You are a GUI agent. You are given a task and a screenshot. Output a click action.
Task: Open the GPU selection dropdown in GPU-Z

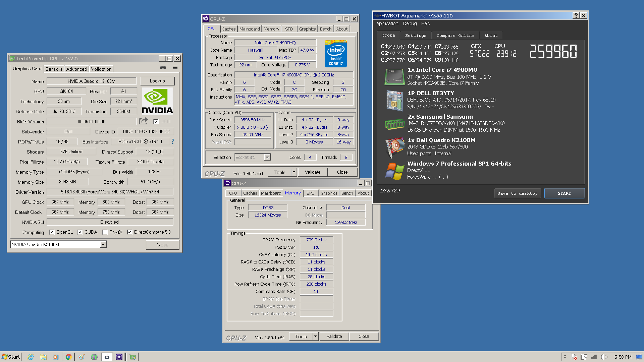103,244
